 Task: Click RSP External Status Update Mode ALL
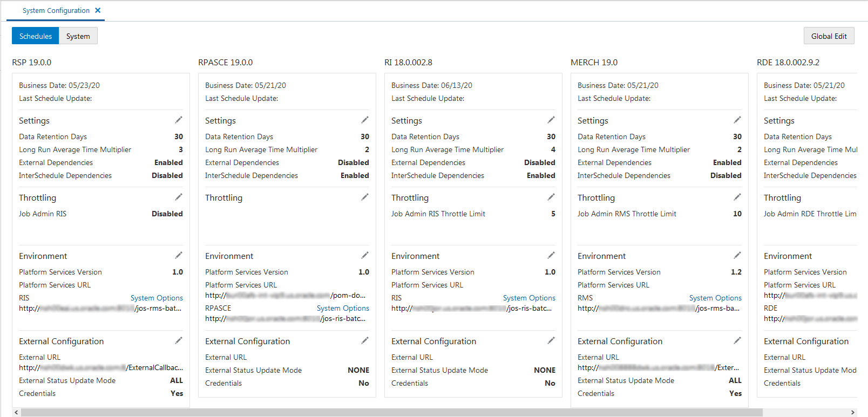point(177,380)
